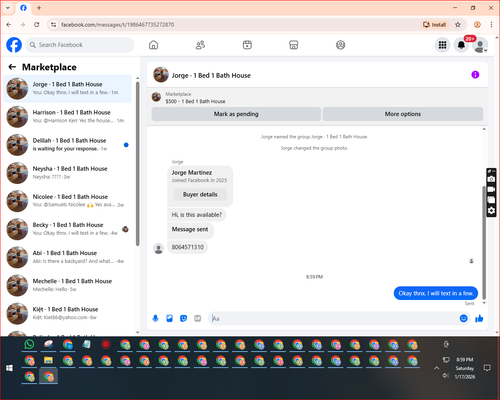500x400 pixels.
Task: Click the browser address bar URL
Action: tap(118, 25)
